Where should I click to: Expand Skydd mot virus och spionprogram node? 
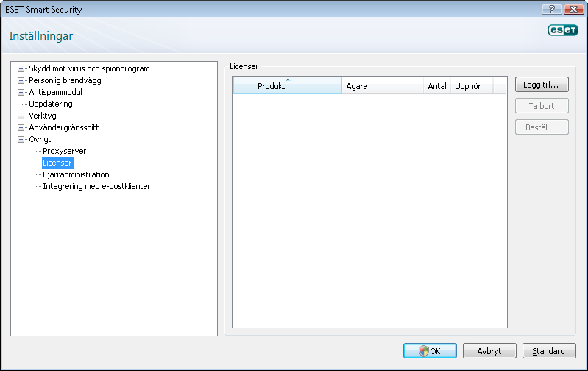pyautogui.click(x=21, y=68)
